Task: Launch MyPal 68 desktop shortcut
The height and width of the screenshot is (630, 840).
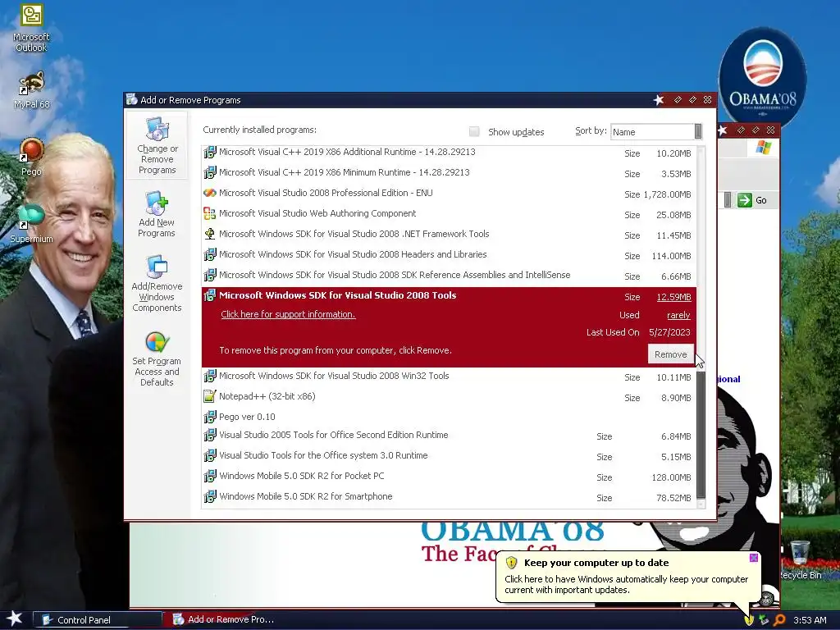Action: 31,90
